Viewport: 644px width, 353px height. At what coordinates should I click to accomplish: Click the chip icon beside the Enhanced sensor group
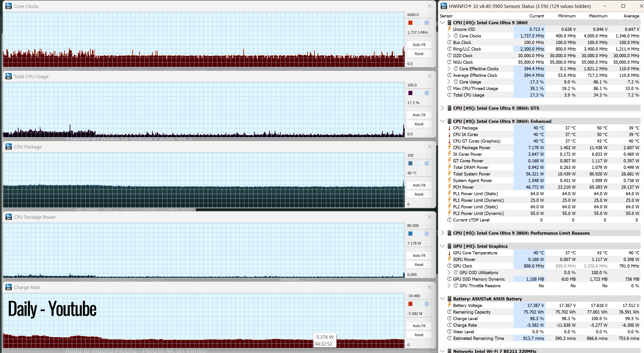pyautogui.click(x=450, y=121)
